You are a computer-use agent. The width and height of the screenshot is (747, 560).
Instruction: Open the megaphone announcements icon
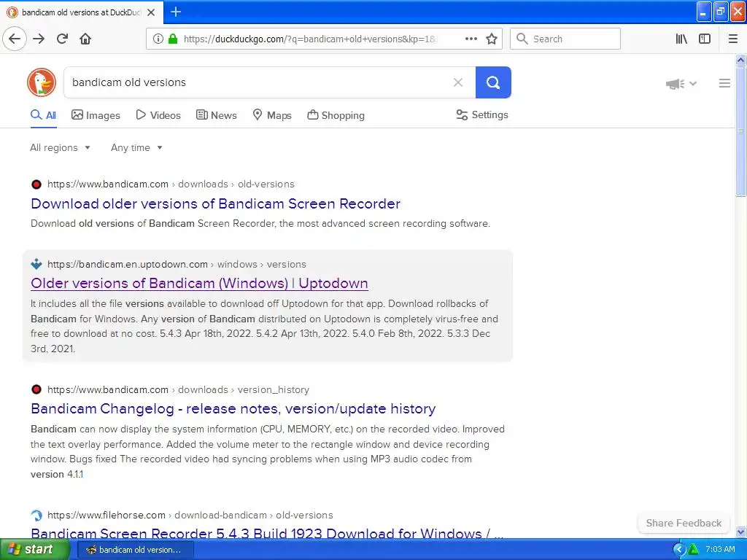pos(675,84)
